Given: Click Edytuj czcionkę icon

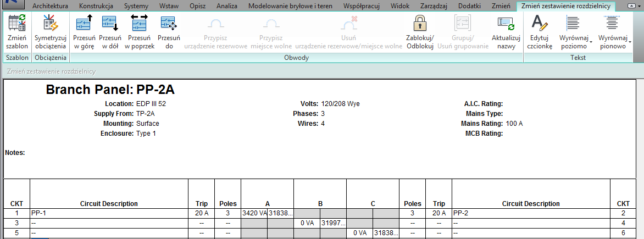Looking at the screenshot, I should (540, 23).
